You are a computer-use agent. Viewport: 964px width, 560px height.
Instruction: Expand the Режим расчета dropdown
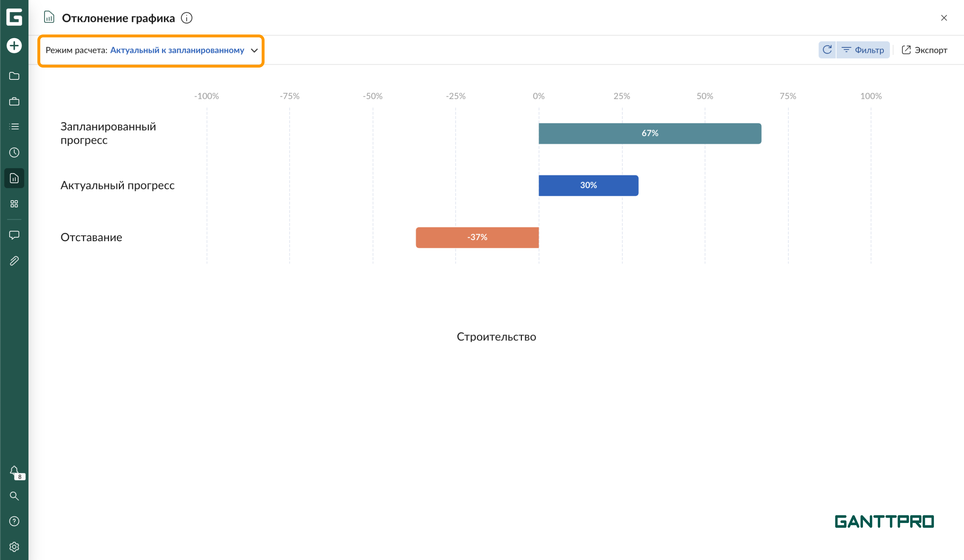177,50
